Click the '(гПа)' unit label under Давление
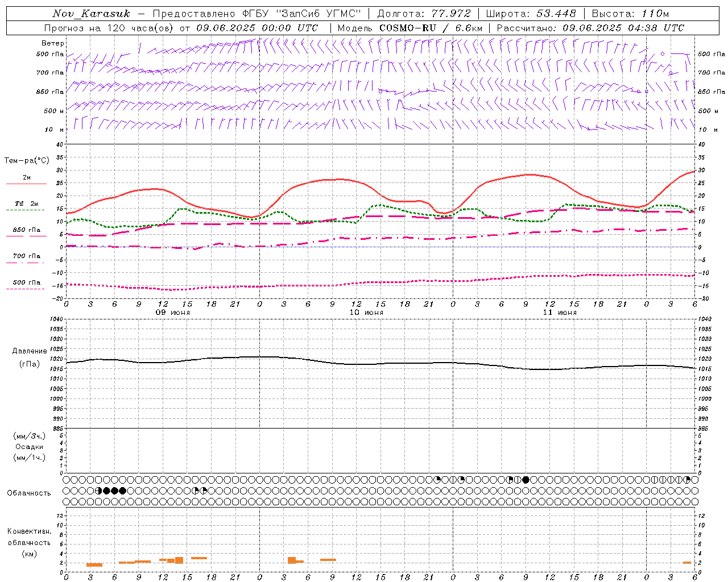Image resolution: width=728 pixels, height=582 pixels. tap(30, 364)
